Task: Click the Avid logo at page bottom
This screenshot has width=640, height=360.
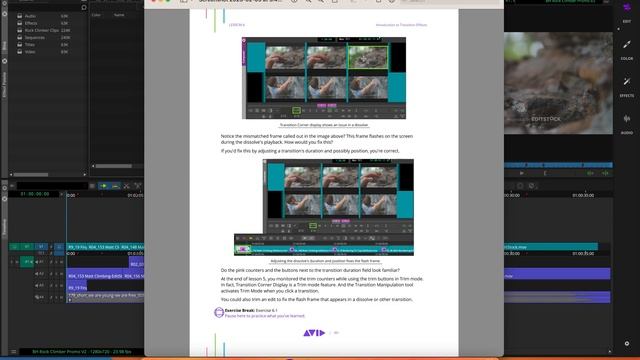Action: click(x=314, y=333)
